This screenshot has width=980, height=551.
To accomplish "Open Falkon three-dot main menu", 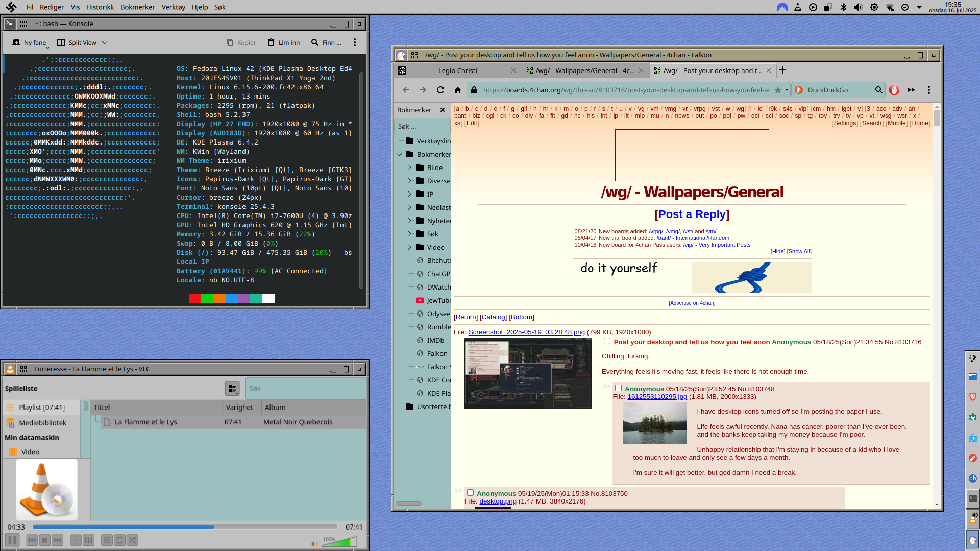I will 929,90.
